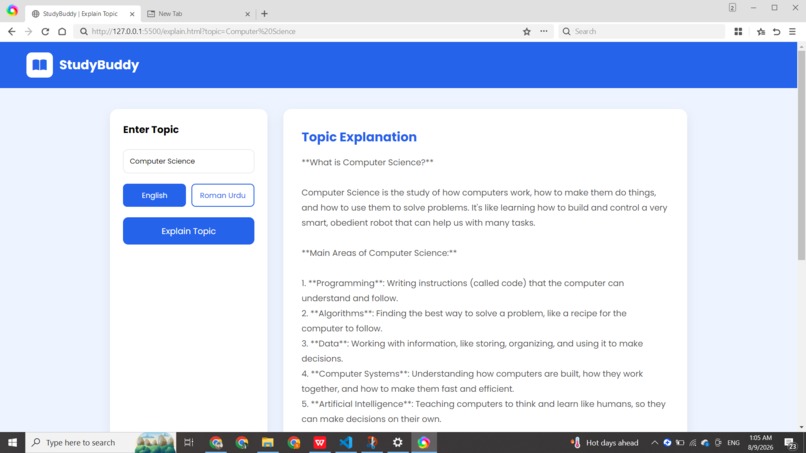
Task: Click the "**Main Areas of Computer Science:**" line
Action: [379, 253]
